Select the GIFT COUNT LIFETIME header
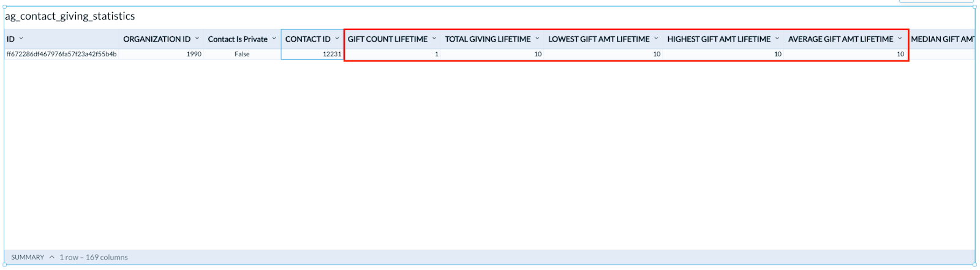 (x=392, y=39)
